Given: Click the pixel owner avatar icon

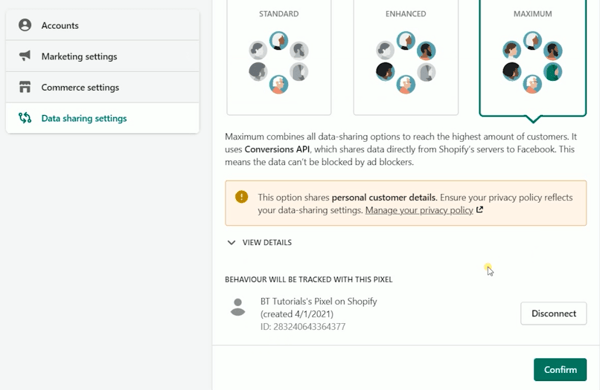Looking at the screenshot, I should (238, 307).
